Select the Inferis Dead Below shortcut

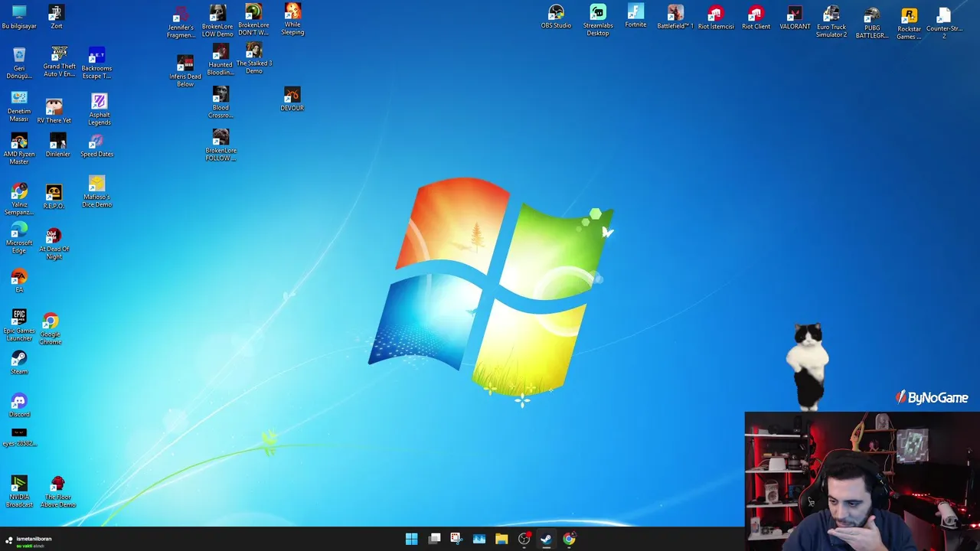[x=185, y=71]
